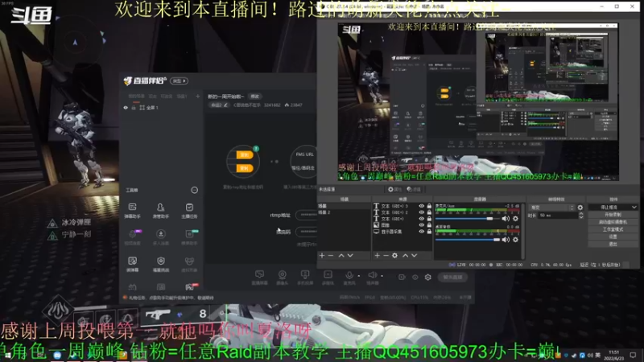Open settings gear in Douyu bottom bar

pyautogui.click(x=428, y=278)
